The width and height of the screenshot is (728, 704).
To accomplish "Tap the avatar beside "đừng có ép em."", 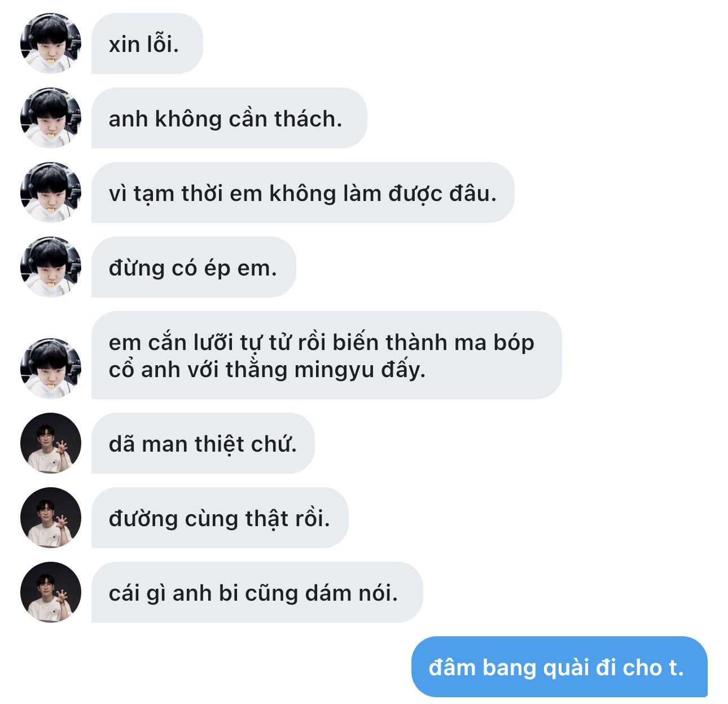I will pyautogui.click(x=51, y=267).
